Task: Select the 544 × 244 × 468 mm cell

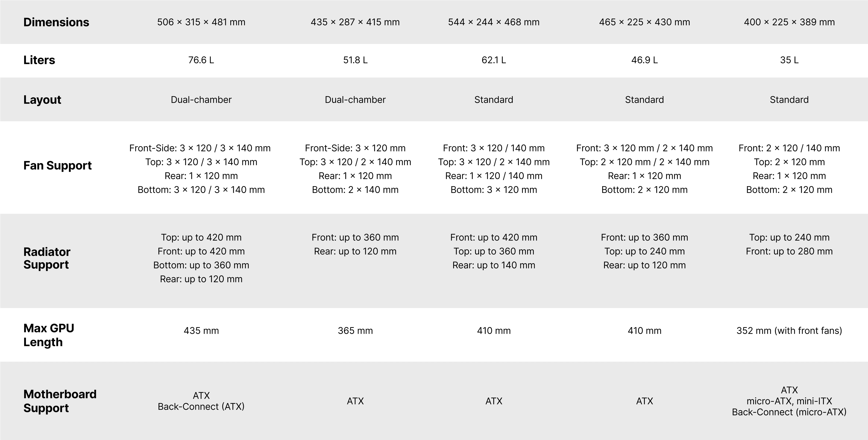Action: coord(494,22)
